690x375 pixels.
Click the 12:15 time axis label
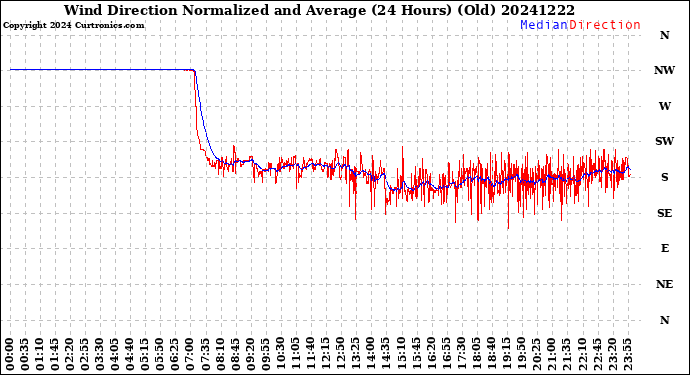(326, 354)
